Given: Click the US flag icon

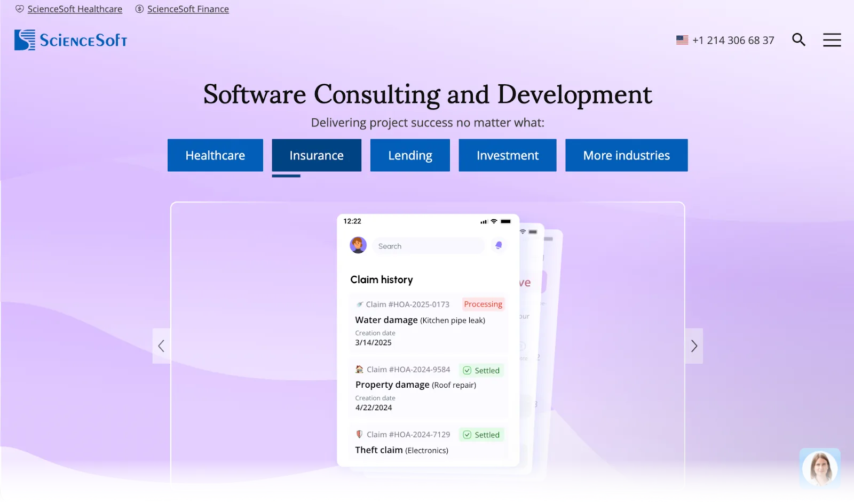Looking at the screenshot, I should [682, 40].
